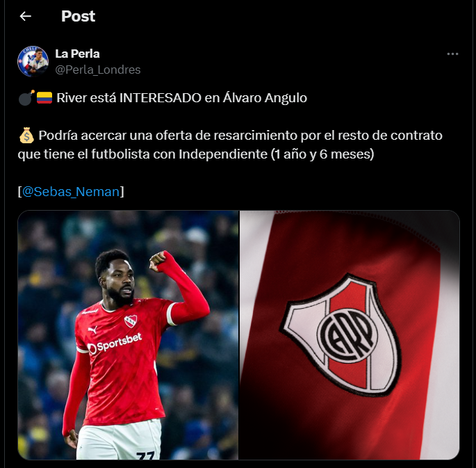This screenshot has width=476, height=468.
Task: Go back using the left arrow
Action: [26, 16]
